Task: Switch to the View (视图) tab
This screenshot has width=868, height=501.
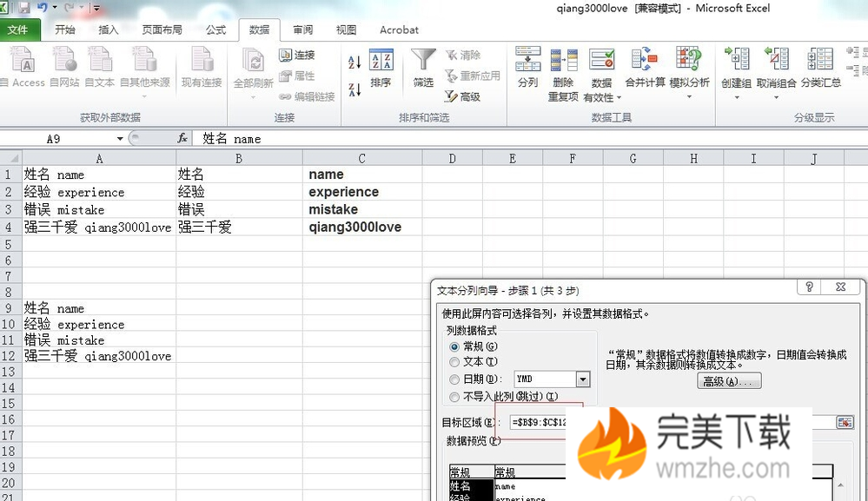Action: coord(346,30)
